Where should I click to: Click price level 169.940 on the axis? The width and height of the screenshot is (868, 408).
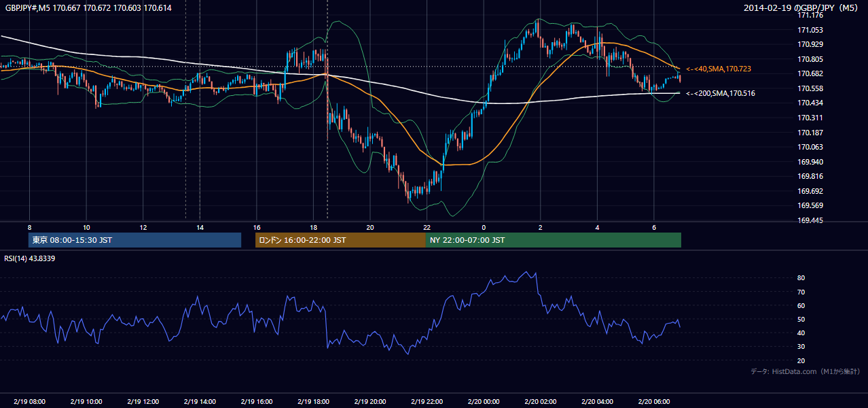pyautogui.click(x=810, y=162)
